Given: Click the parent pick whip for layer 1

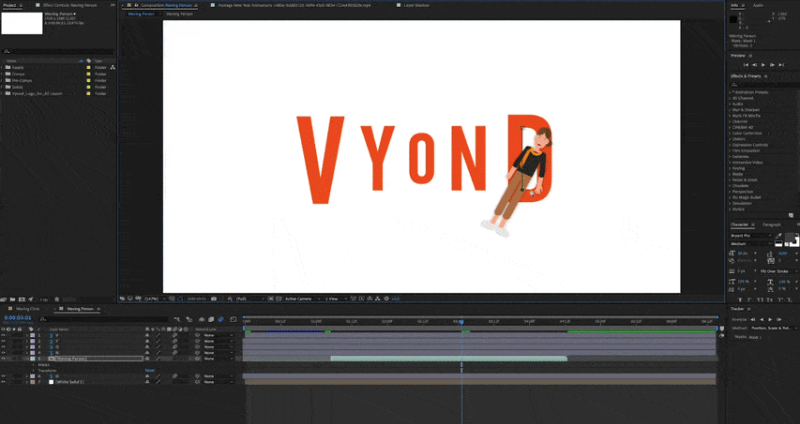Looking at the screenshot, I should (197, 335).
